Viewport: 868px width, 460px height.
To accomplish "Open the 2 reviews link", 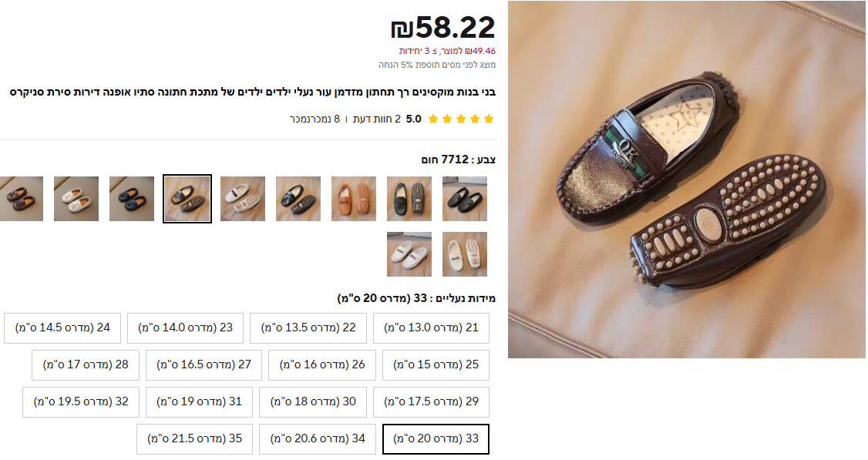I will pos(376,119).
